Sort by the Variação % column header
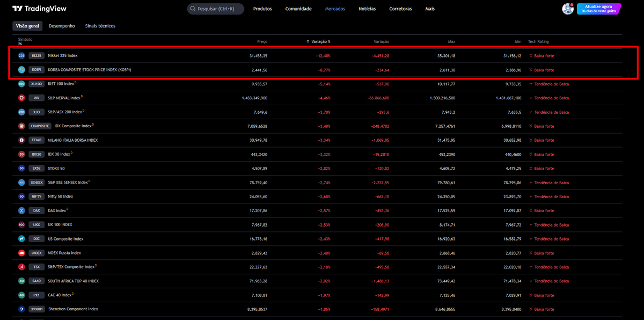 (x=318, y=41)
